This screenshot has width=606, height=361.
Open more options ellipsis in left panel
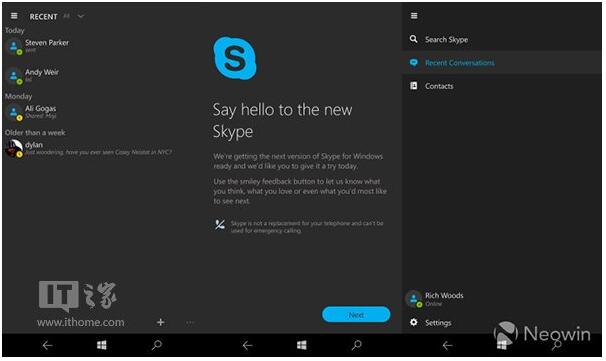tap(190, 322)
